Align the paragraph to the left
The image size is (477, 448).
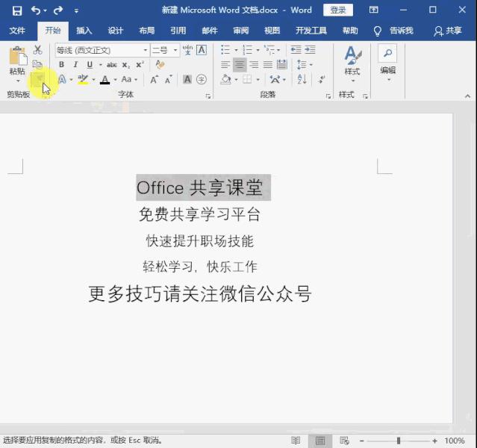225,64
